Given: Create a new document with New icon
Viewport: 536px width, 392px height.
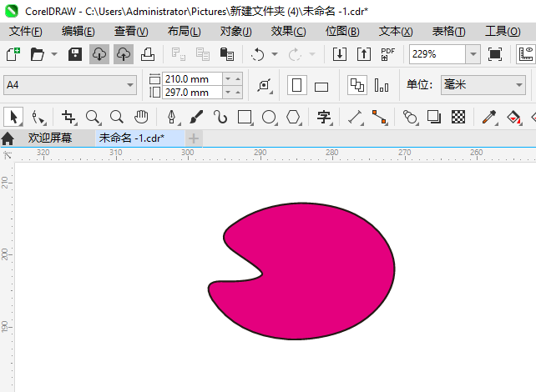Looking at the screenshot, I should tap(13, 54).
